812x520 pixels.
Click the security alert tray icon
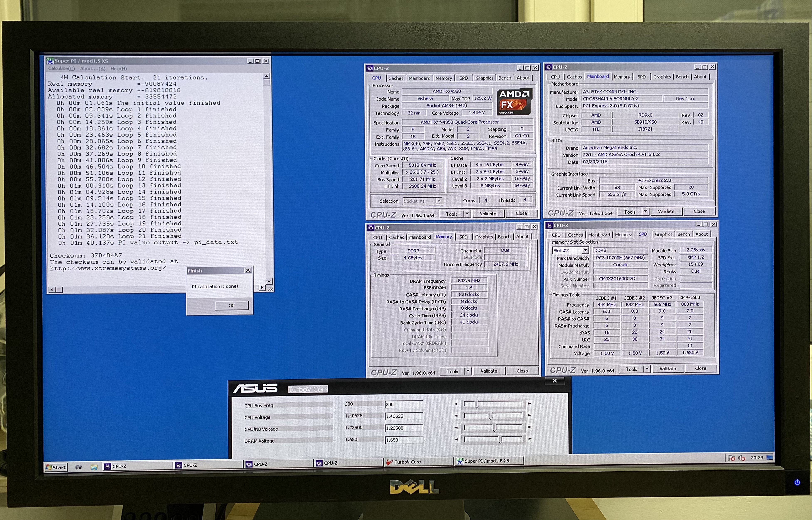click(x=731, y=458)
